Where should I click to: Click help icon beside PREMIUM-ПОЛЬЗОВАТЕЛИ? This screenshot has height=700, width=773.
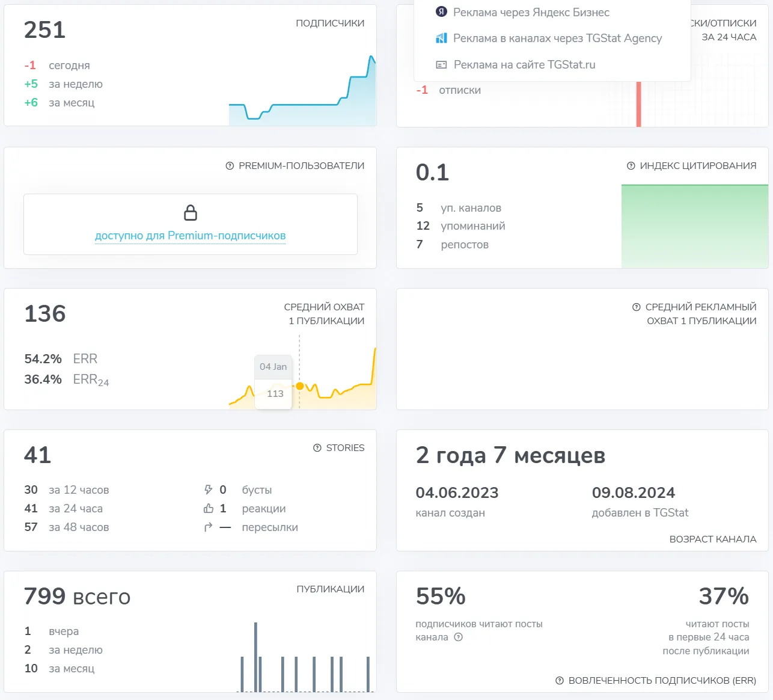point(230,166)
